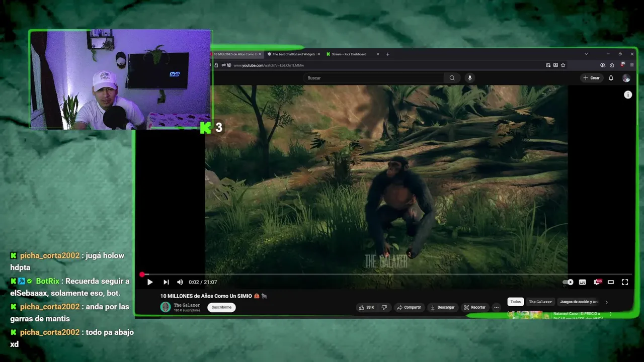Click the Natanael Cano video thumbnail
The width and height of the screenshot is (644, 362).
tap(529, 315)
